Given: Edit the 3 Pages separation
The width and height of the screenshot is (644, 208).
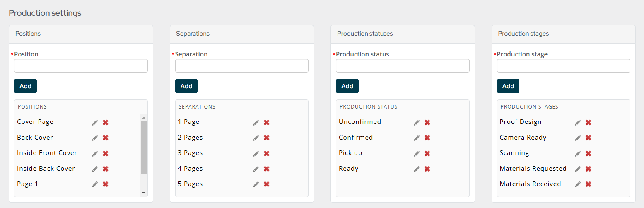Looking at the screenshot, I should [256, 153].
